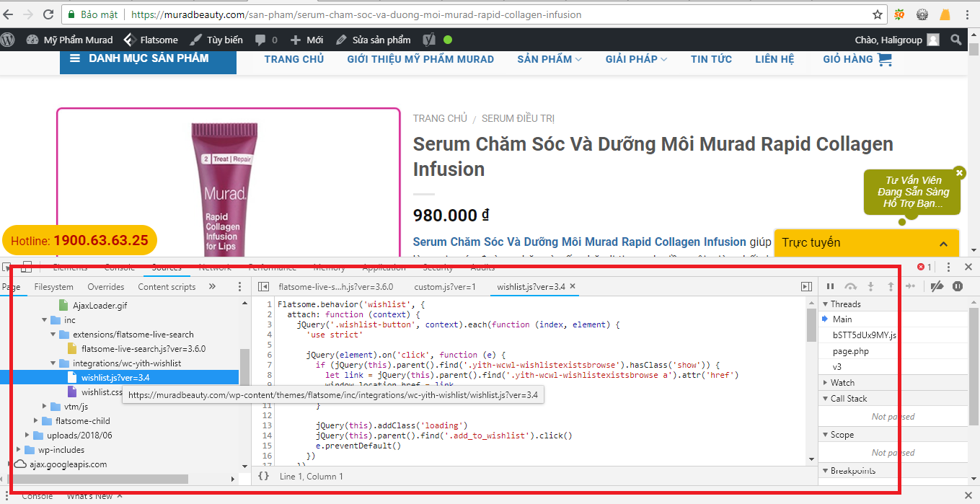Image resolution: width=980 pixels, height=504 pixels.
Task: Close the wishlist.js?ver=3.4 editor tab
Action: [573, 286]
